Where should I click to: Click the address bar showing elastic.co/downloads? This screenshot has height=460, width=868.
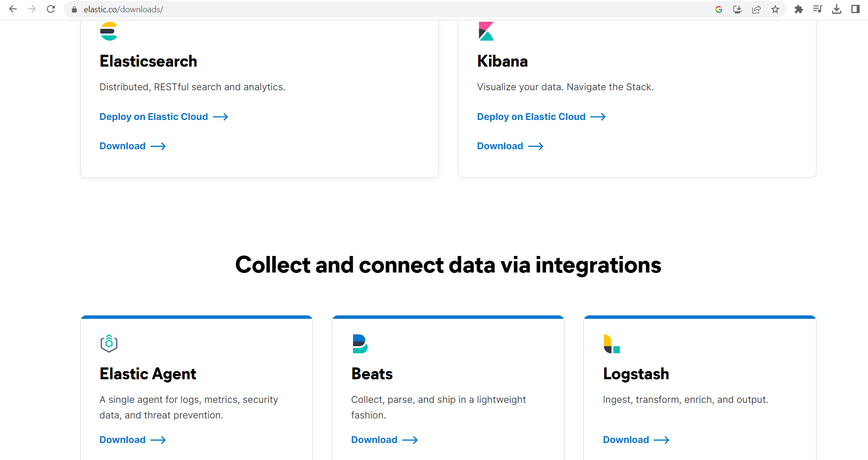pyautogui.click(x=123, y=9)
